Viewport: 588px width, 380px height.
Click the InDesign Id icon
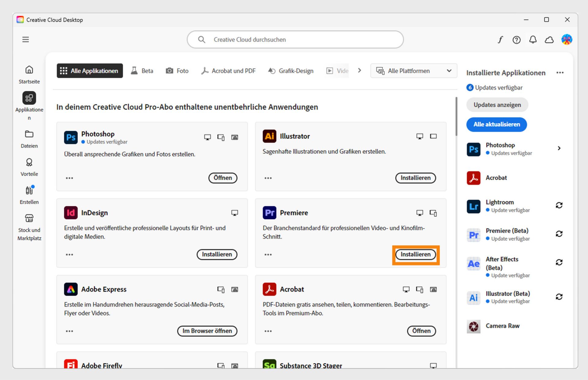pyautogui.click(x=71, y=213)
